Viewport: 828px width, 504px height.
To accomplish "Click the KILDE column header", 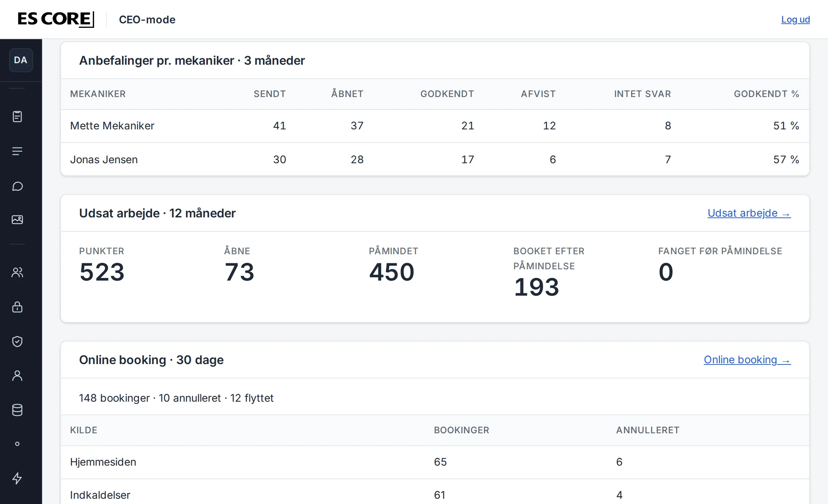I will point(84,430).
